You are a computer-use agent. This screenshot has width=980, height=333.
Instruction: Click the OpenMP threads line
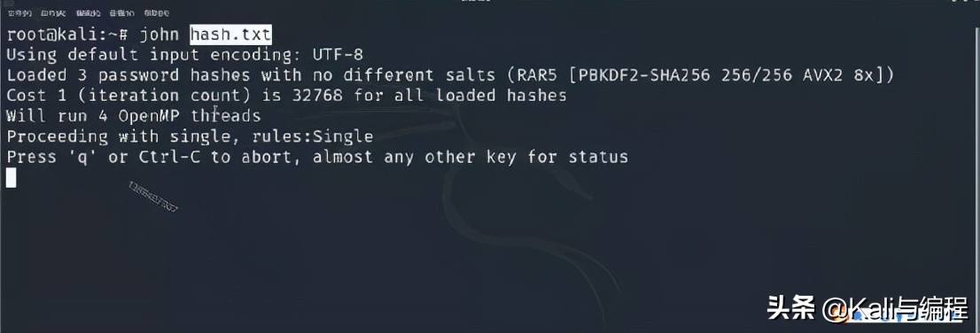point(134,116)
